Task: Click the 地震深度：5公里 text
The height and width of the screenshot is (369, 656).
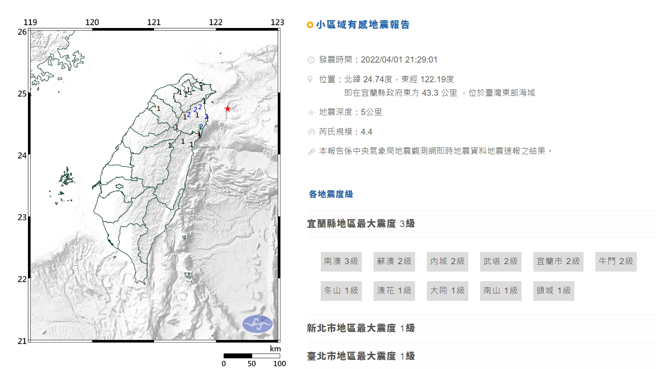Action: click(x=351, y=112)
